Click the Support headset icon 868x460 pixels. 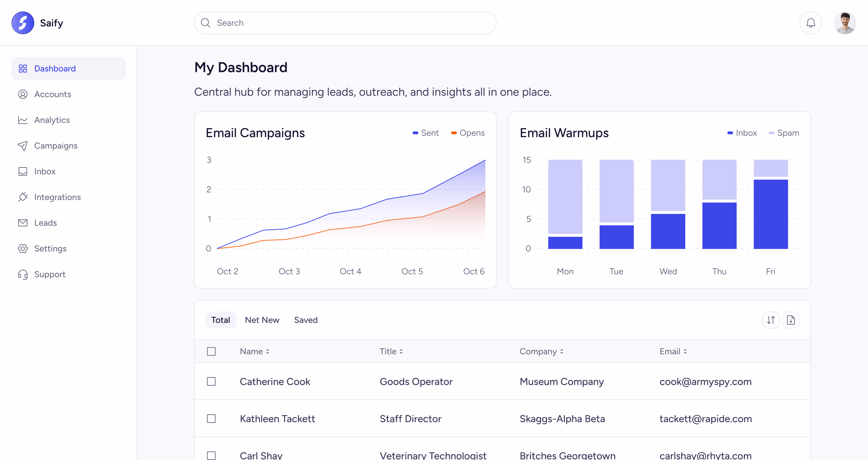tap(23, 274)
